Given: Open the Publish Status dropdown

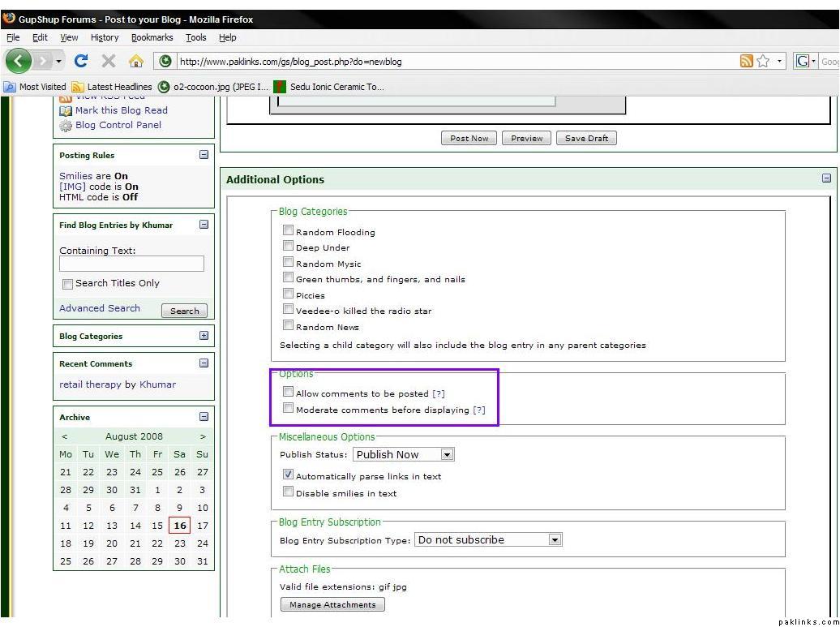Looking at the screenshot, I should [x=447, y=455].
